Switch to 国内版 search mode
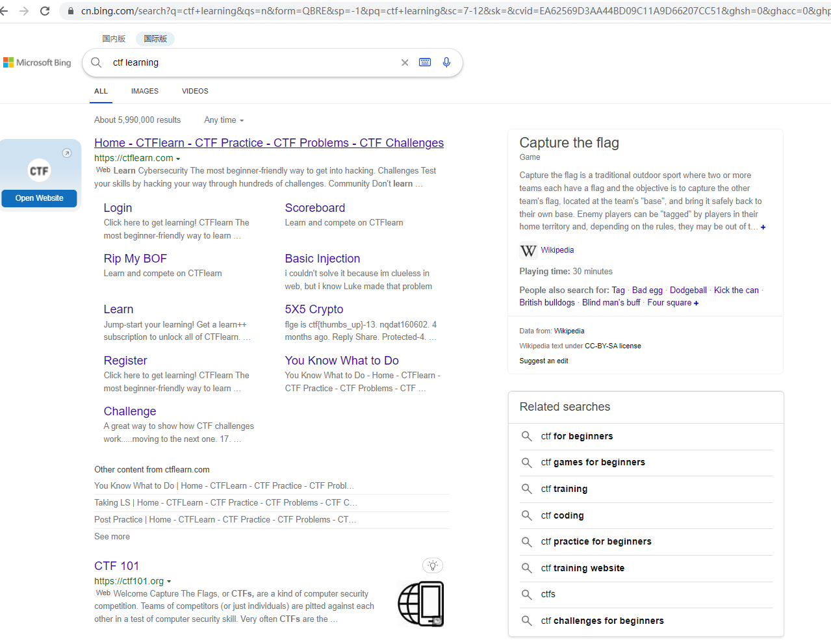Viewport: 831px width, 644px height. point(114,39)
